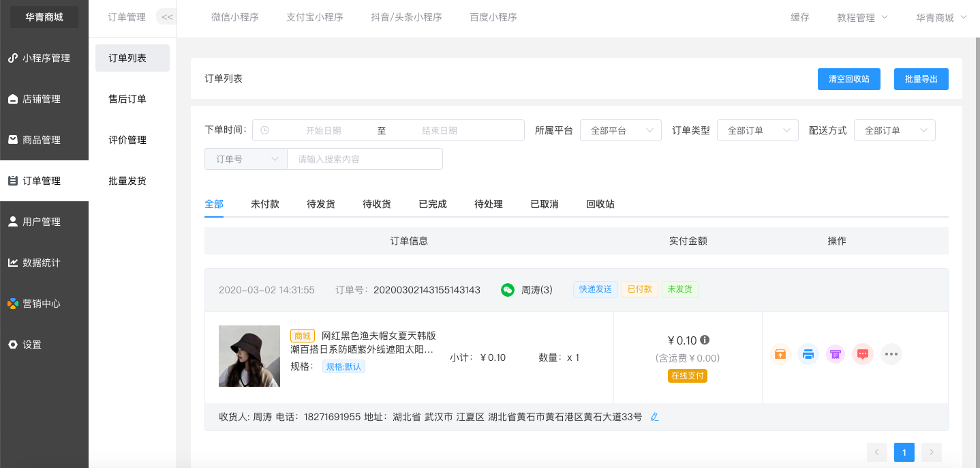Open the 百度小程序 top tab
The width and height of the screenshot is (980, 468).
tap(493, 17)
